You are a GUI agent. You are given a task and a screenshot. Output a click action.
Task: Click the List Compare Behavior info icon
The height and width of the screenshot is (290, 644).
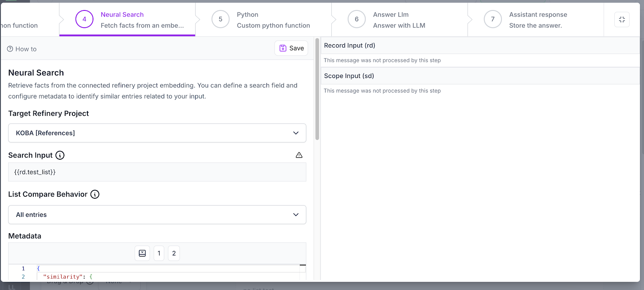[95, 194]
